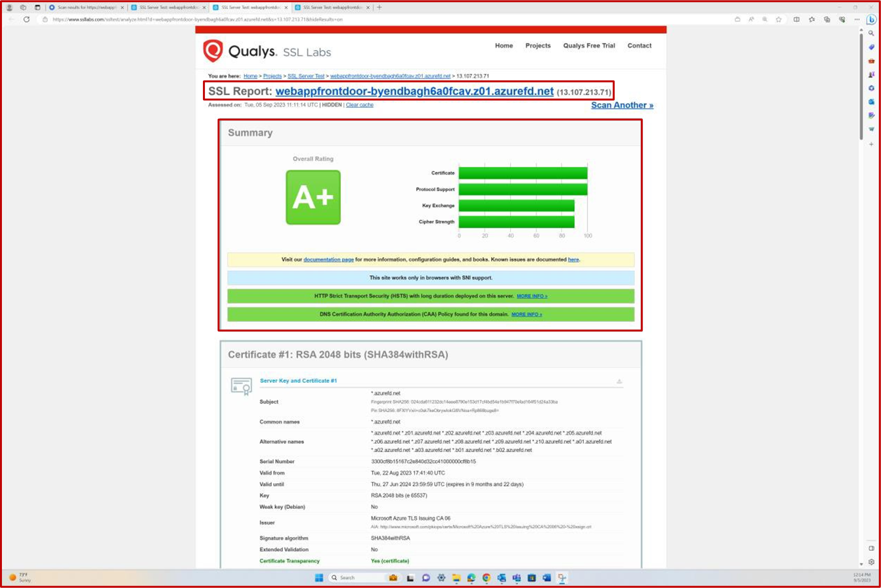Viewport: 881px width, 588px height.
Task: Refresh the SSL Labs page
Action: click(x=27, y=20)
